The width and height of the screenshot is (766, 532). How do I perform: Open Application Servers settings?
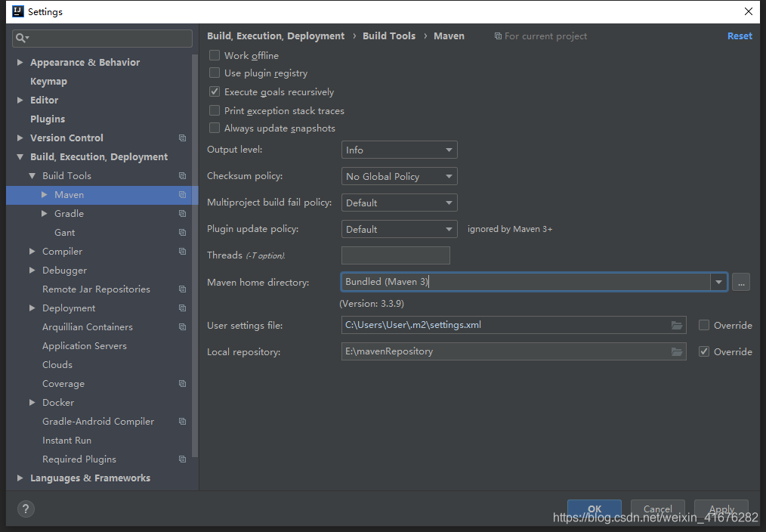(85, 346)
